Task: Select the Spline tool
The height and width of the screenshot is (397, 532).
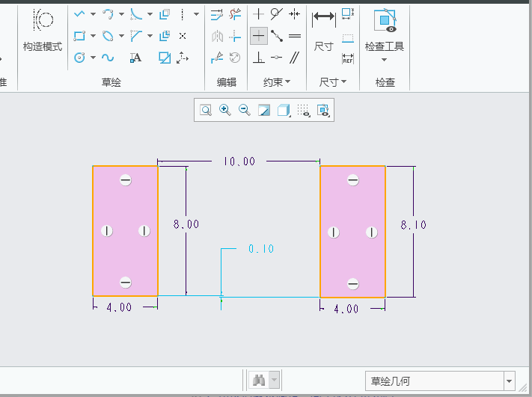Action: (108, 58)
